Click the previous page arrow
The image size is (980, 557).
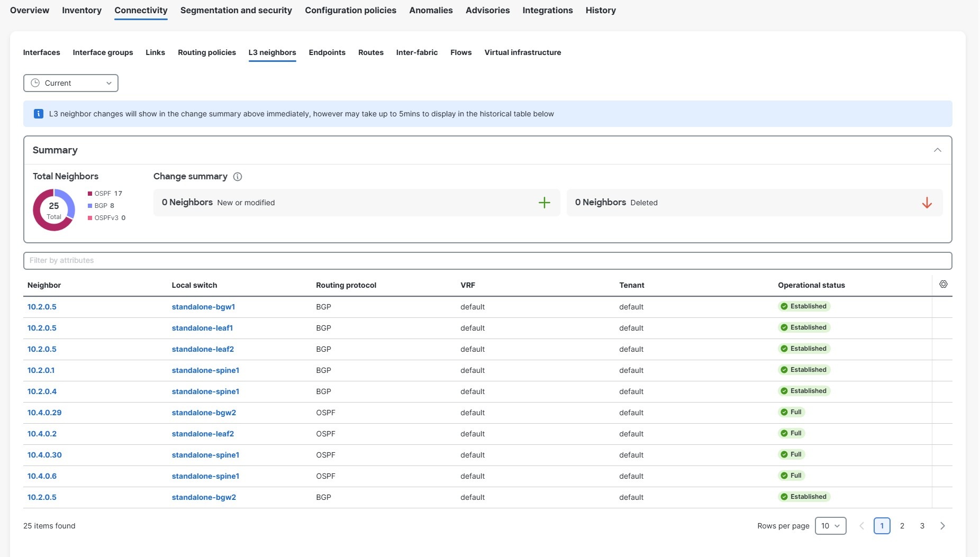click(x=861, y=526)
